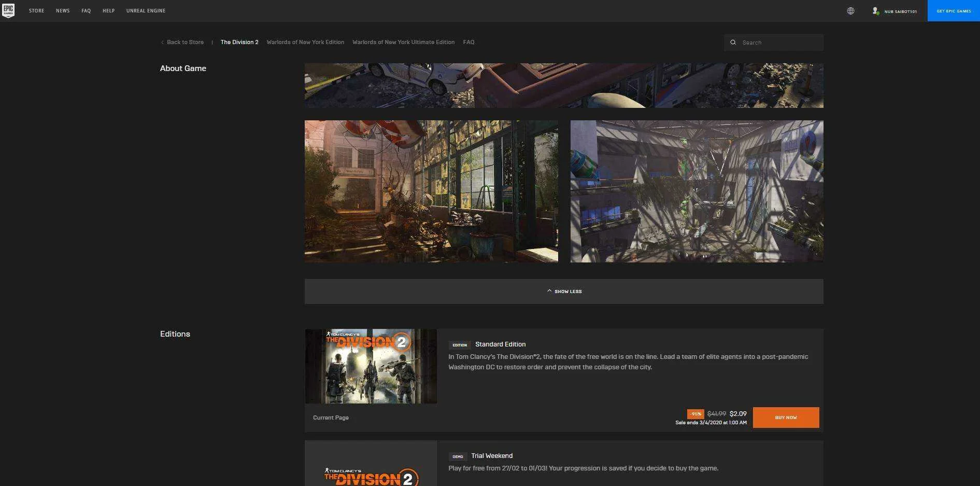The width and height of the screenshot is (980, 486).
Task: Open the user account avatar icon
Action: (875, 11)
